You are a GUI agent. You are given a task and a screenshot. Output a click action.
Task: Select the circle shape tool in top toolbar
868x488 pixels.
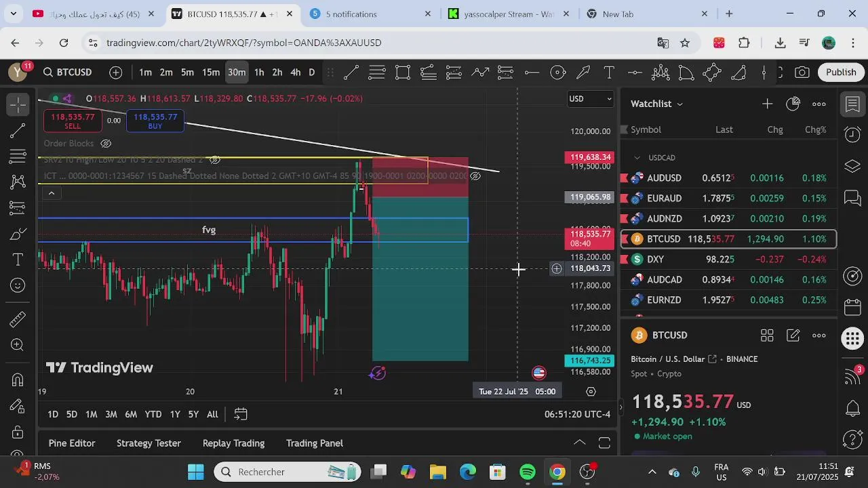(557, 73)
